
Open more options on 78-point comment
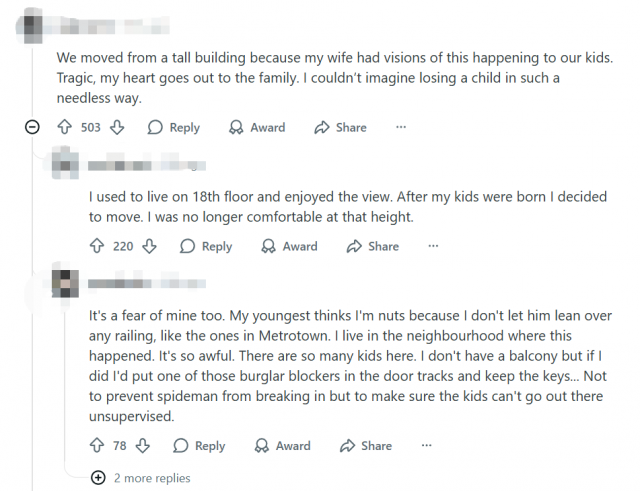(426, 446)
